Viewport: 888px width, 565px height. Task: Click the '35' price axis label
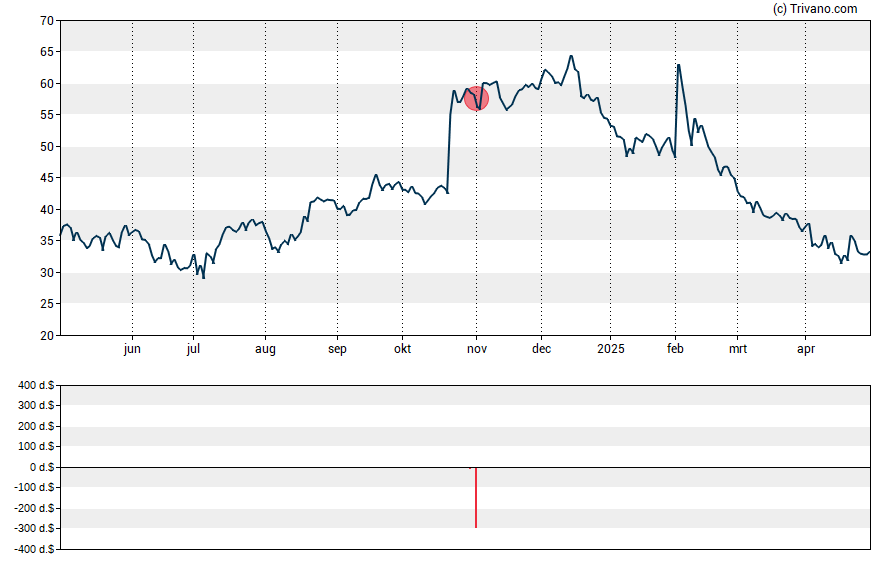[47, 241]
